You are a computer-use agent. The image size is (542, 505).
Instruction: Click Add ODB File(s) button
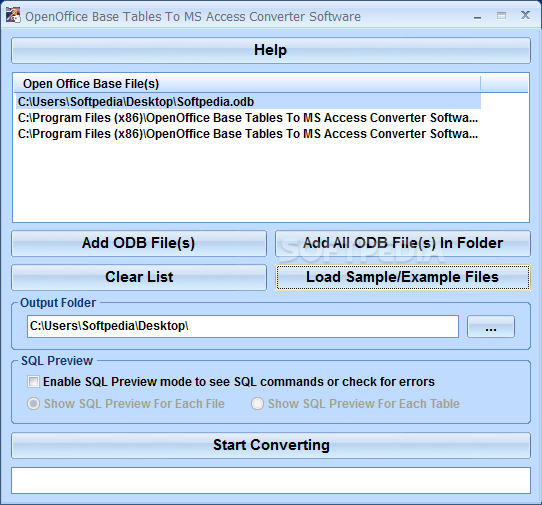click(139, 243)
